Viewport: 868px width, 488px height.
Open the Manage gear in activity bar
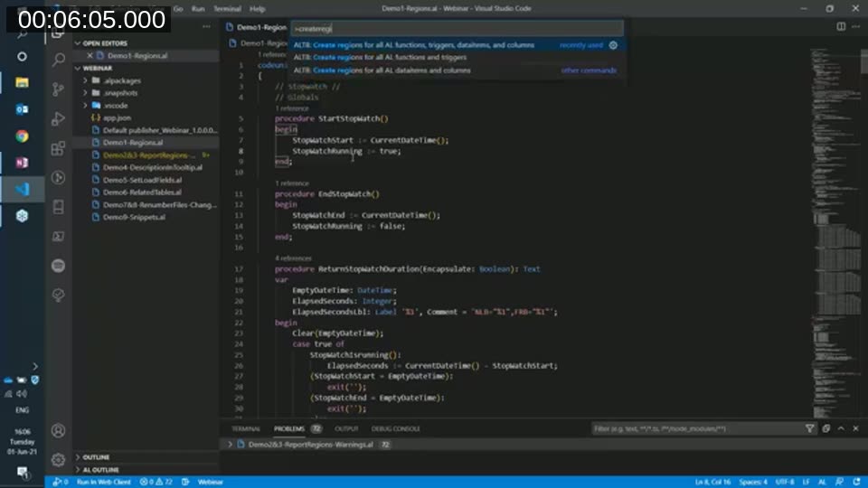(58, 459)
